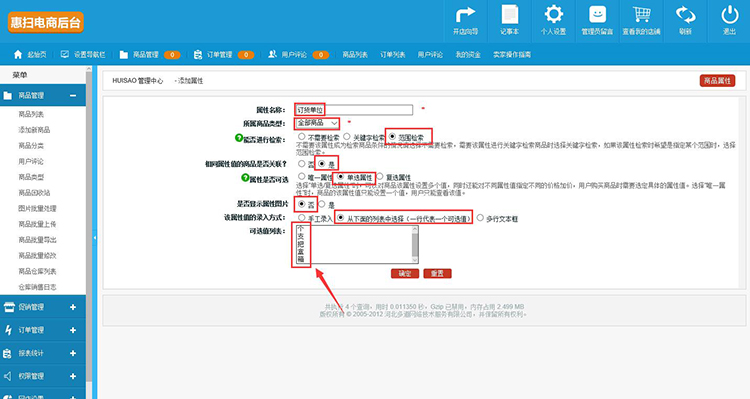Collapse the 商品管理 sidebar section with minus
The image size is (750, 399).
pos(73,96)
